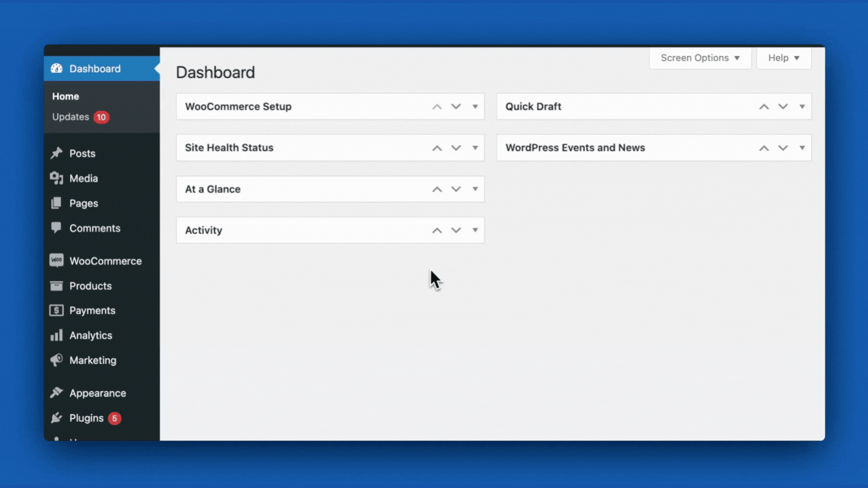
Task: Expand WordPress Events and News panel toggle
Action: pyautogui.click(x=802, y=148)
